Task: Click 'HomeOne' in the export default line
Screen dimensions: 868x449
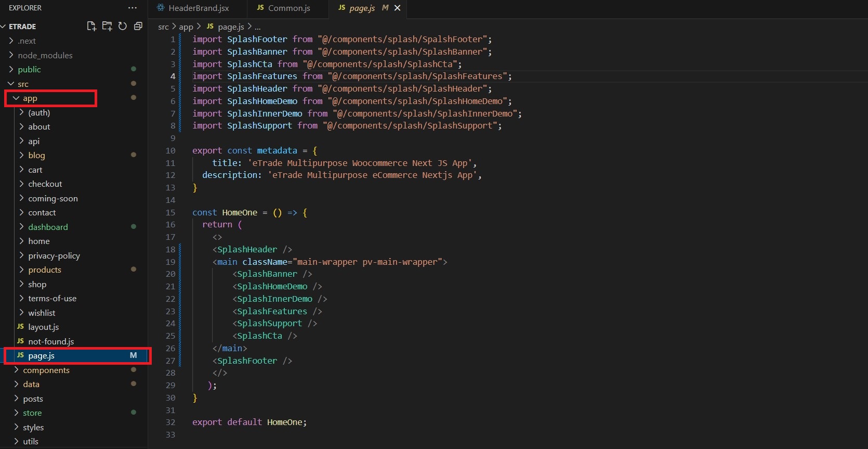Action: [284, 422]
